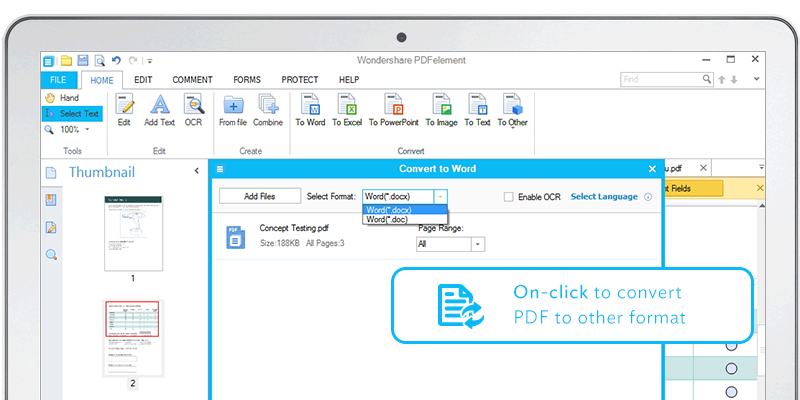Select the Concept Testing.pdf file entry
The image size is (800, 400).
(437, 238)
